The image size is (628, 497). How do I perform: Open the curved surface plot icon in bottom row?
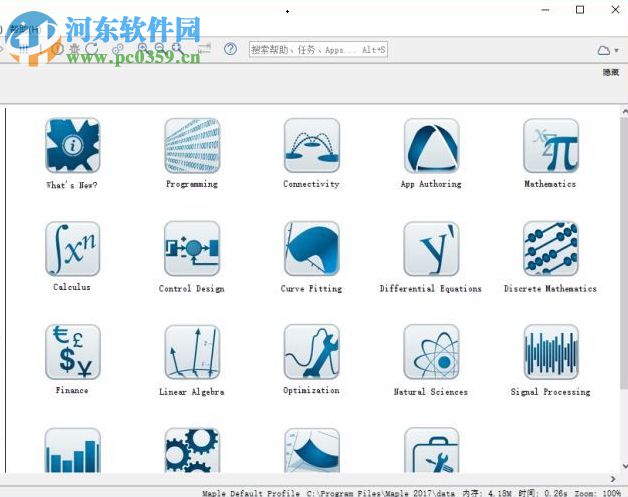[312, 450]
